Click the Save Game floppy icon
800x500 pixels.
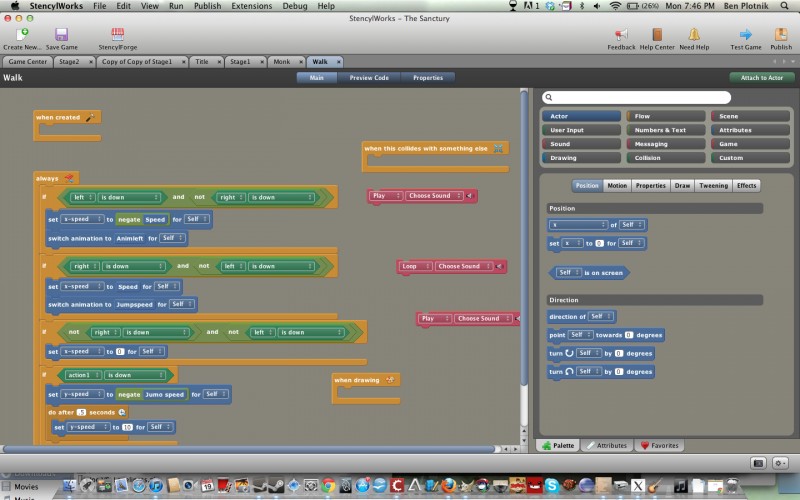tap(62, 35)
